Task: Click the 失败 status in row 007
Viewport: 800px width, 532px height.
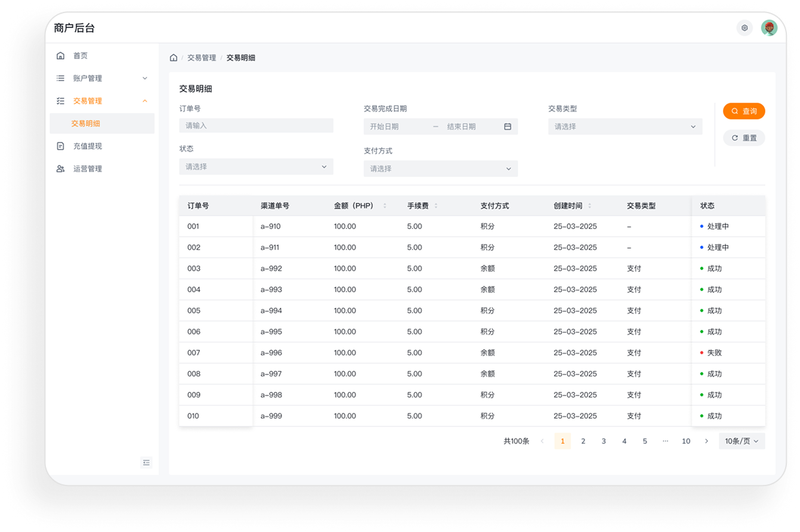Action: [711, 353]
